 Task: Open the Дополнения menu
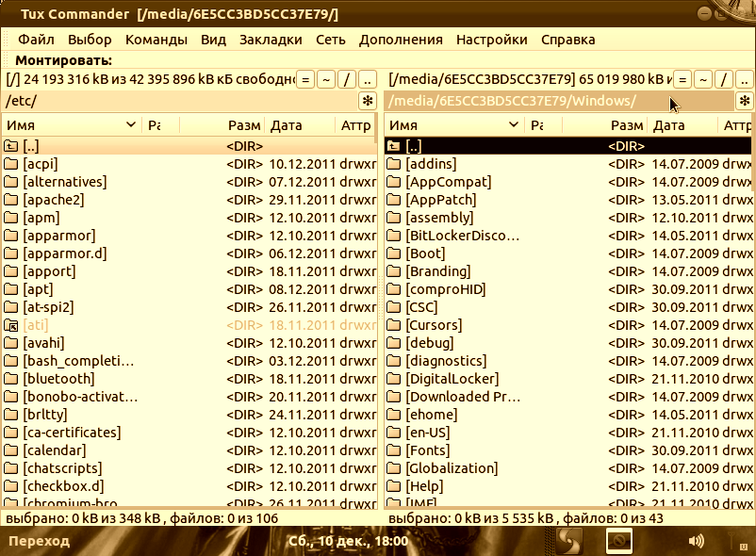[x=401, y=40]
